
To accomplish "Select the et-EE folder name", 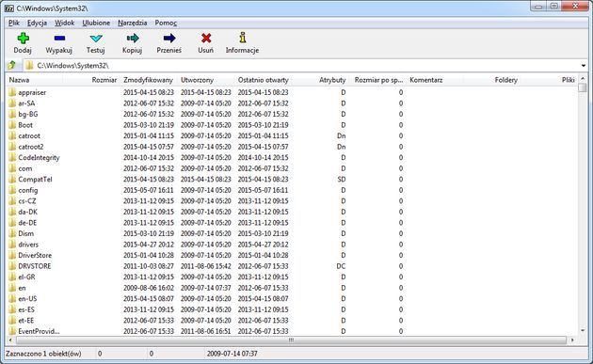I will (x=26, y=321).
